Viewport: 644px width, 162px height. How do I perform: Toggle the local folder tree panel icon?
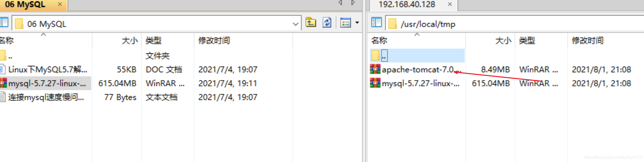tap(4, 23)
